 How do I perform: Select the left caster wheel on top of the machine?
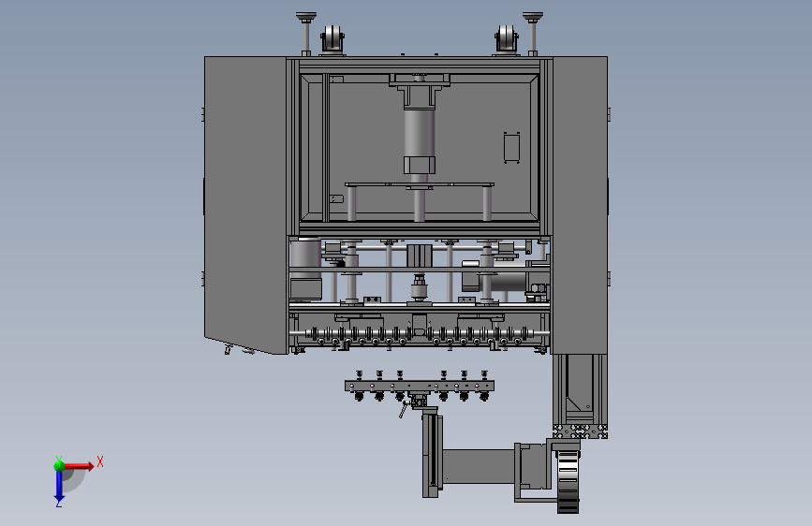332,38
